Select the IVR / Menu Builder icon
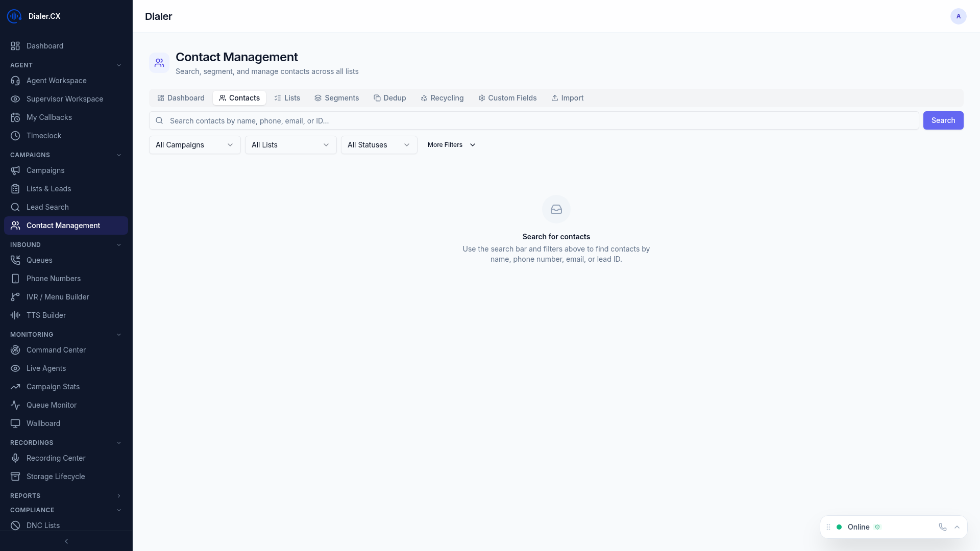 click(15, 297)
